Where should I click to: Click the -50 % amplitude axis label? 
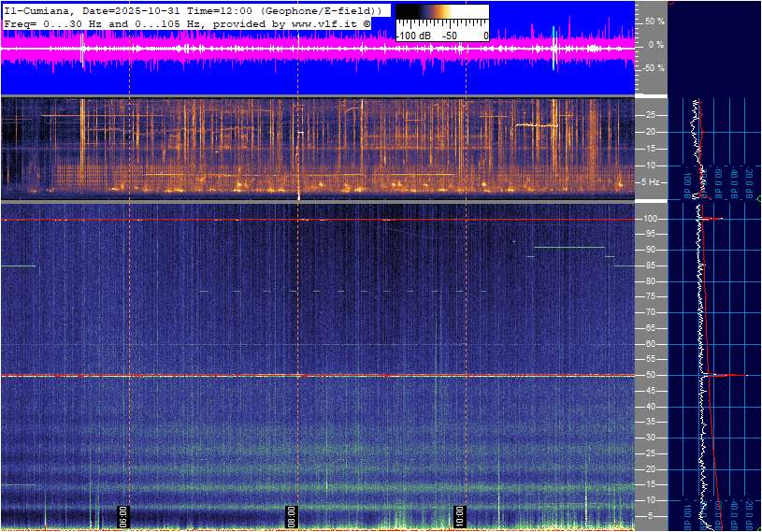pyautogui.click(x=653, y=68)
